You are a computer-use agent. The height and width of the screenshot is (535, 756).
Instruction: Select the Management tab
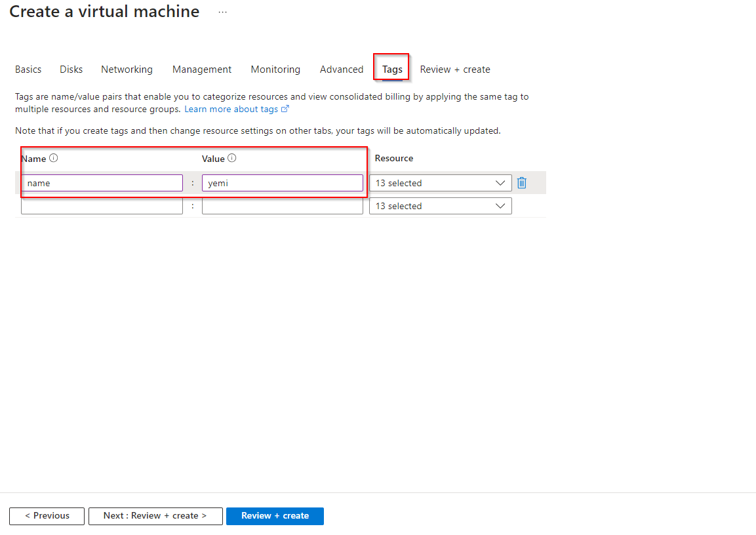[202, 69]
